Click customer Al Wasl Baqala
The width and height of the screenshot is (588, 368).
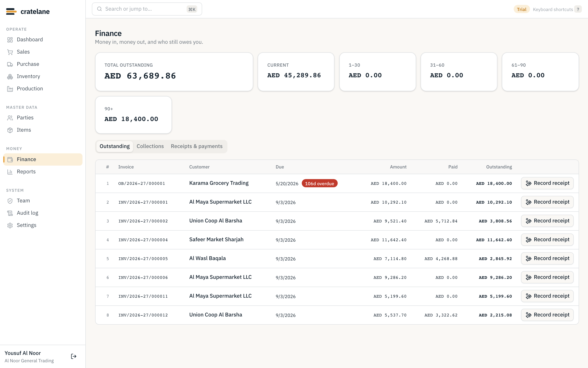[207, 258]
